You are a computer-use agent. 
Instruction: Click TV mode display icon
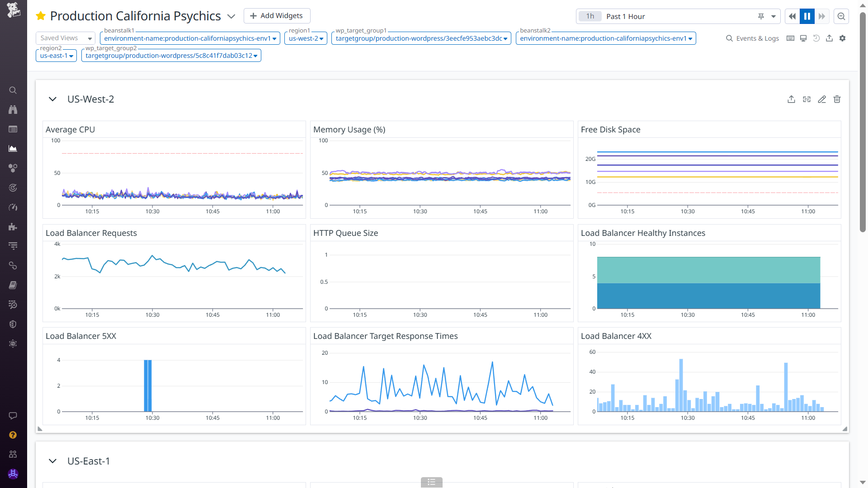tap(803, 38)
